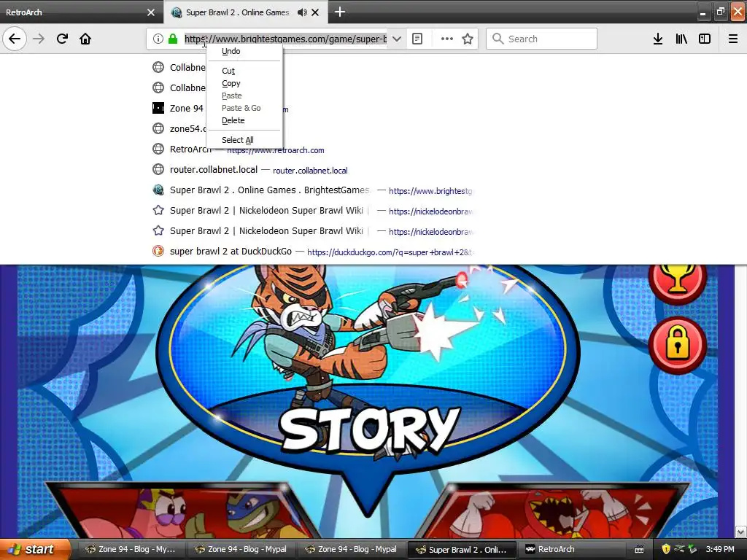Click the 3:49 PM clock

[x=720, y=549]
